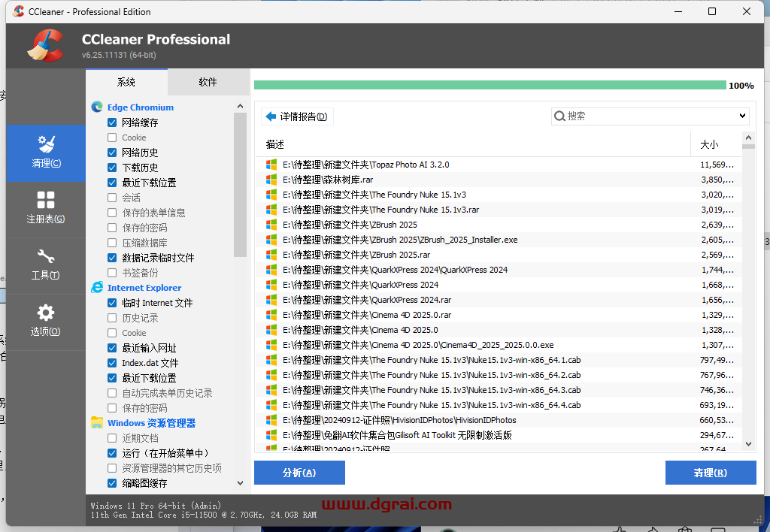The height and width of the screenshot is (532, 770).
Task: Sort by the 大小 column header
Action: click(x=716, y=144)
